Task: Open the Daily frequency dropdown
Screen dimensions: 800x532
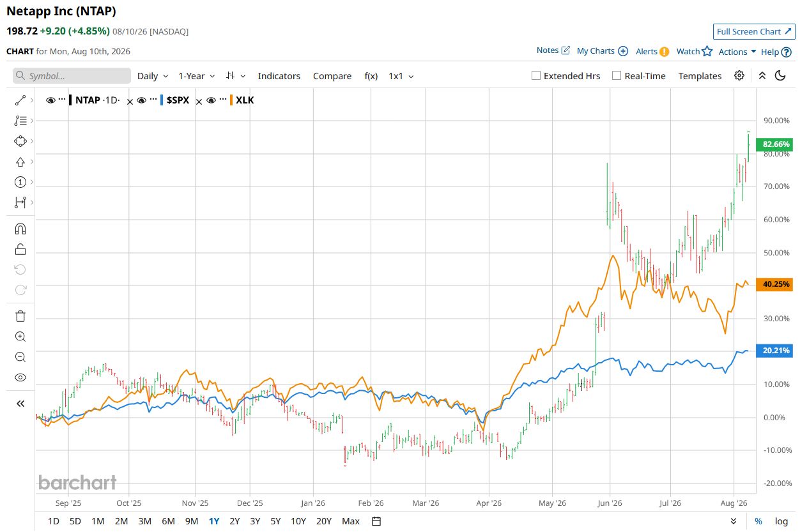Action: 153,75
